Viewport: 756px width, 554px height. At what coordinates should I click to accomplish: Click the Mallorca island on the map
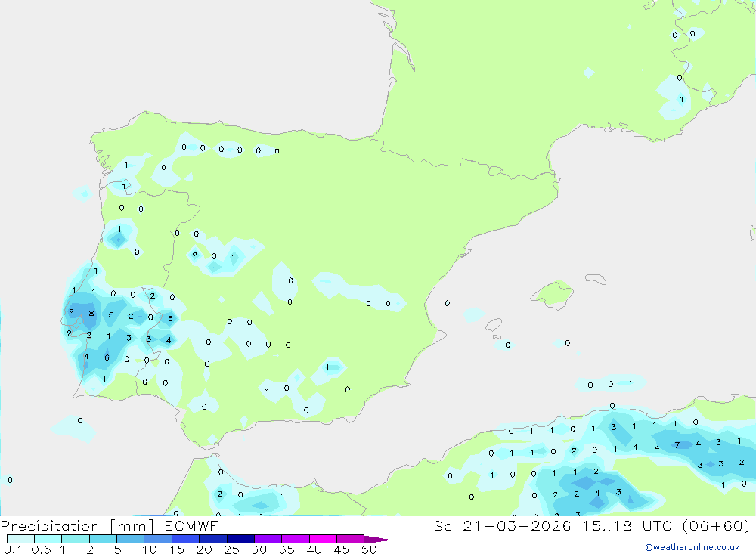[553, 293]
